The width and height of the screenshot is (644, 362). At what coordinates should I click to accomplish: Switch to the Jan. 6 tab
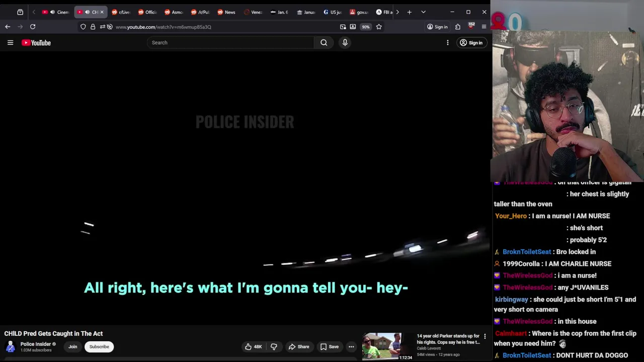tap(279, 12)
